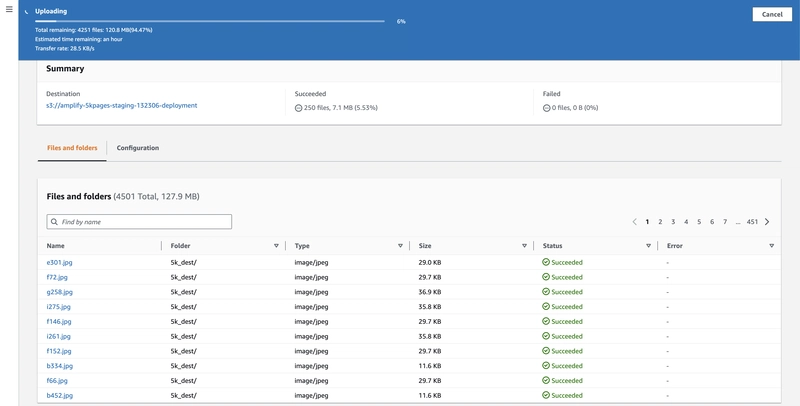Open the Size column sort dropdown
800x406 pixels.
point(524,246)
